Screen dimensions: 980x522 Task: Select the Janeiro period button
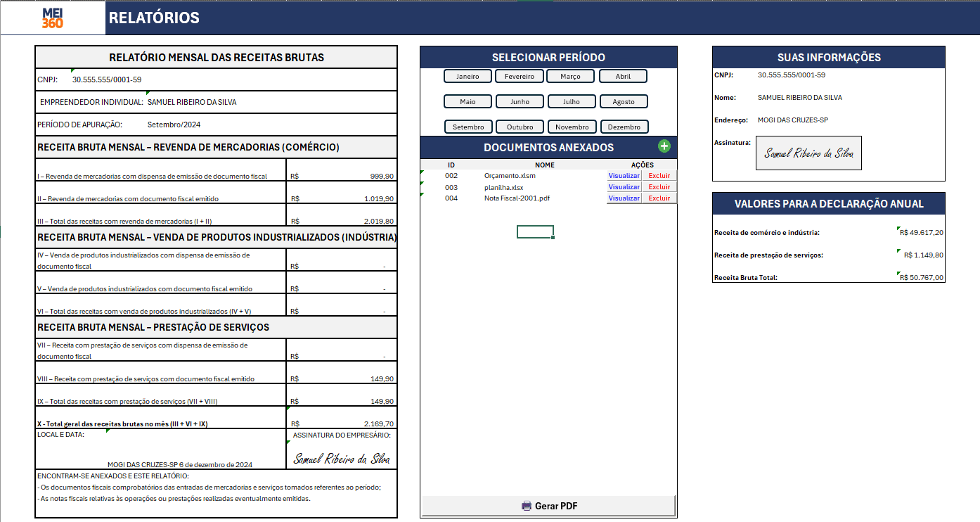(x=468, y=76)
